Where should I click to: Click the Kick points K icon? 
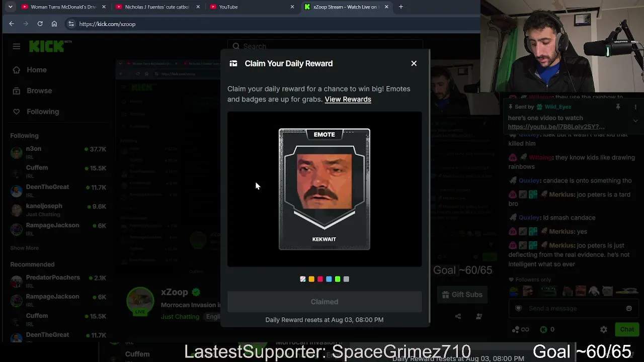543,330
